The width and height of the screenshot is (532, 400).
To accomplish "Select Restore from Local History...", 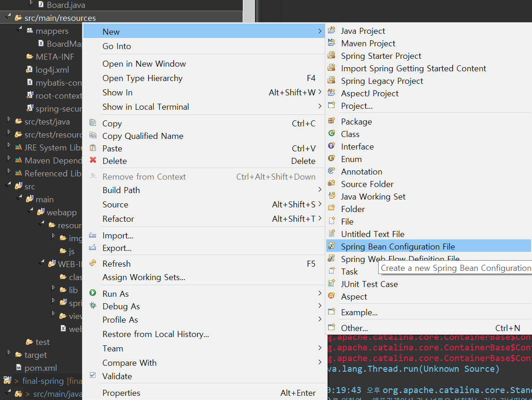I will [x=204, y=334].
